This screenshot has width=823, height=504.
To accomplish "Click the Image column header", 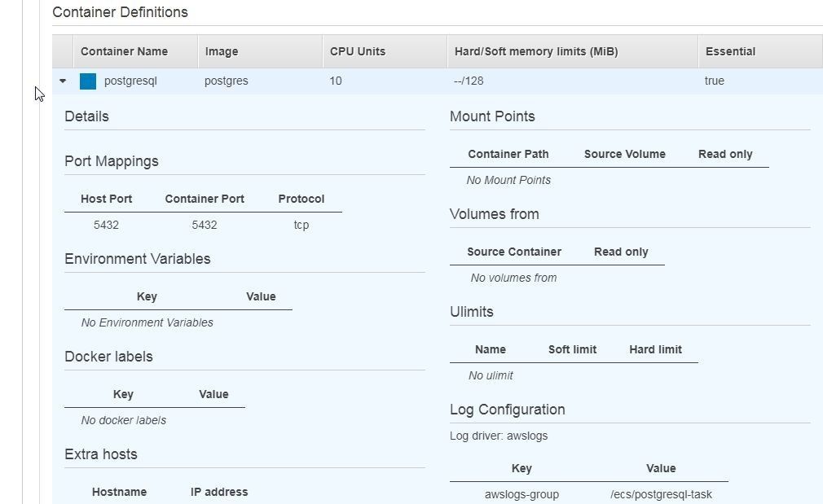I will coord(222,51).
